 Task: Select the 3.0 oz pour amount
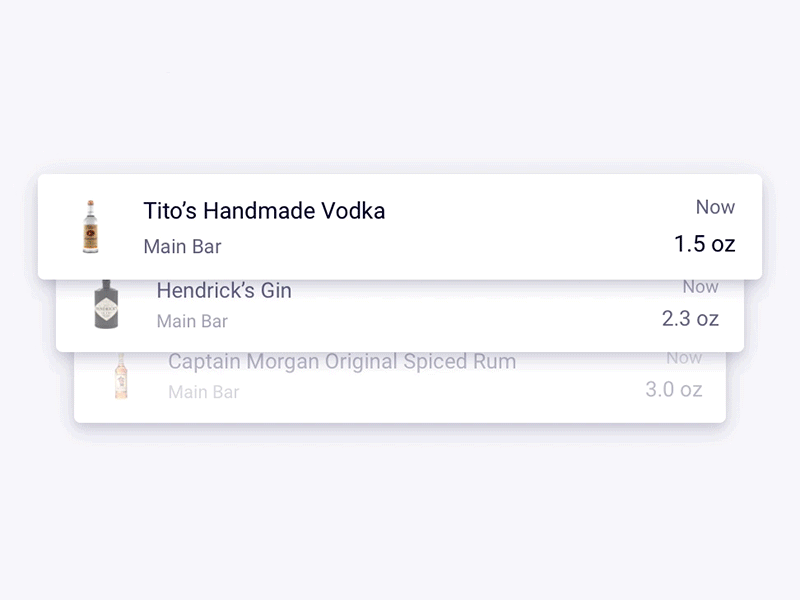(674, 389)
